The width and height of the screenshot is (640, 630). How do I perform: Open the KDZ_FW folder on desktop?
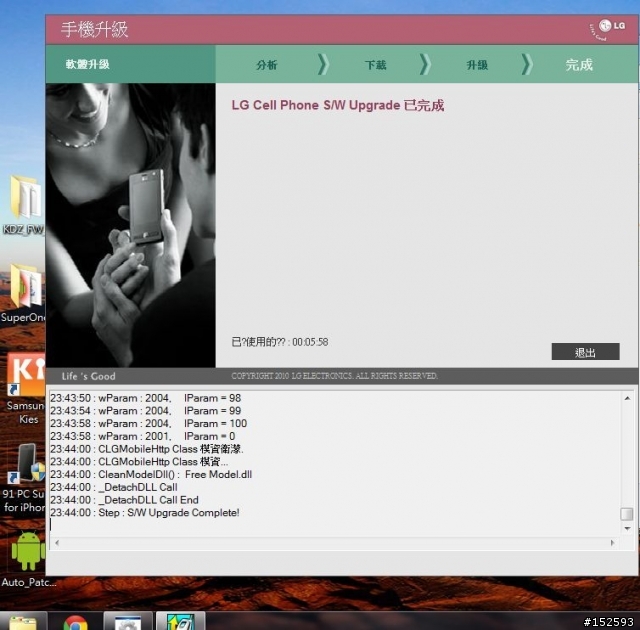pos(24,206)
